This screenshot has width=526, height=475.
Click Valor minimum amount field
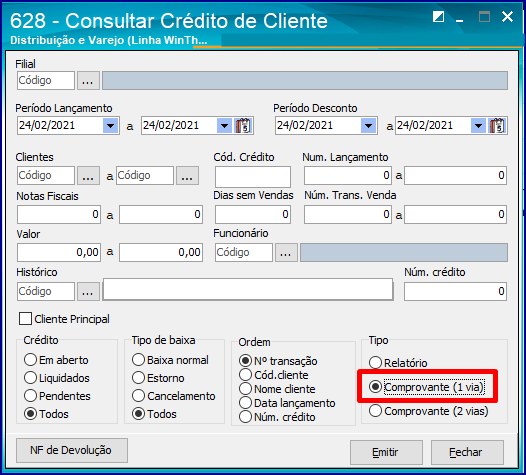click(x=59, y=253)
